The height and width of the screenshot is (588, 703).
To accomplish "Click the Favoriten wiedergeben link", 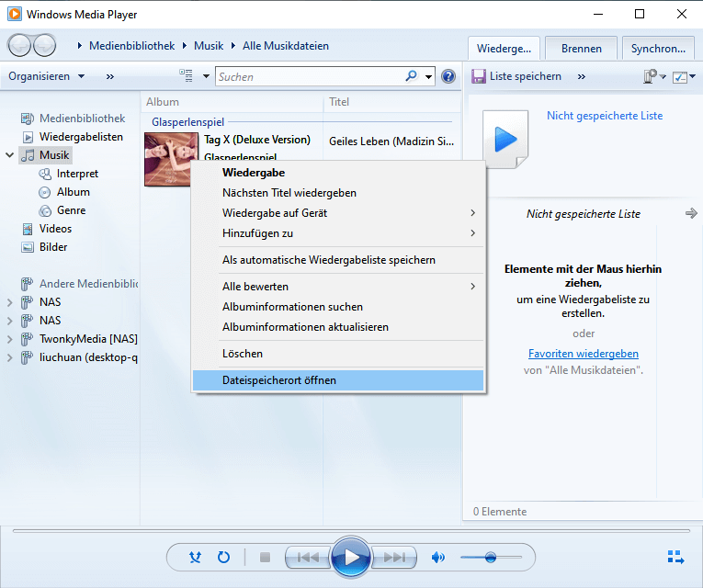I will [x=583, y=354].
